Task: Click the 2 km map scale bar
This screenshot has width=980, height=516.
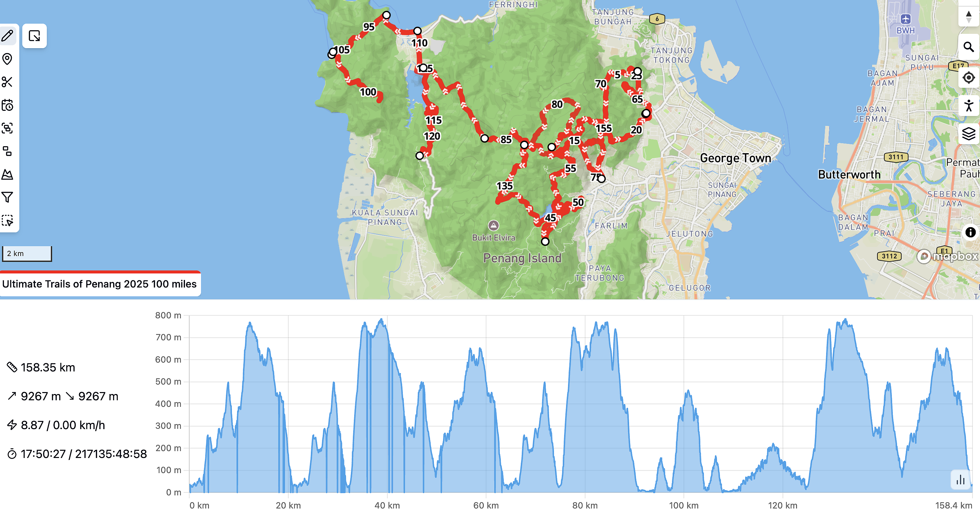Action: coord(27,254)
